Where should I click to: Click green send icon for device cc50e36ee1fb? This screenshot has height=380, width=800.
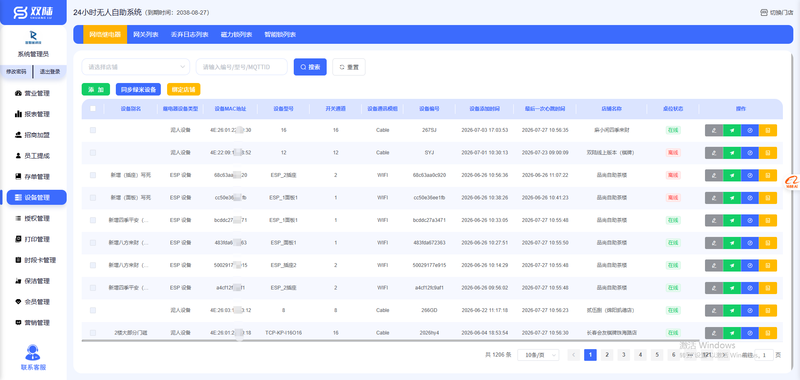point(732,197)
